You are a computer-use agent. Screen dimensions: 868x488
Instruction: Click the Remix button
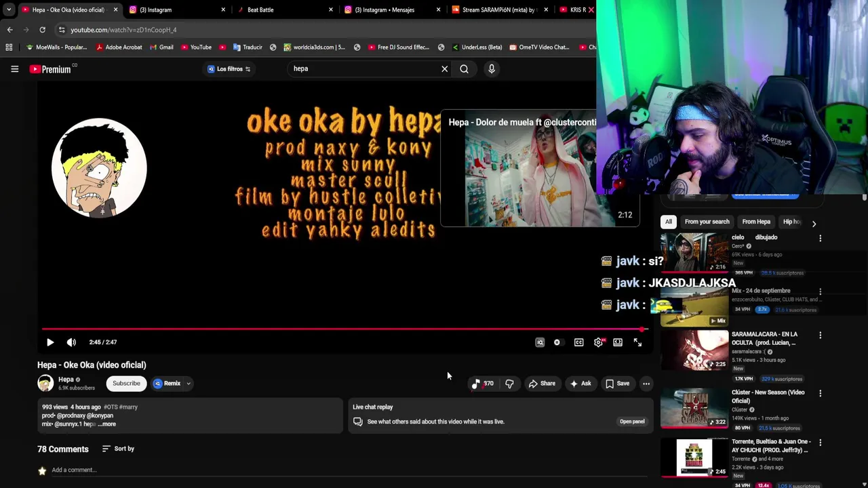[167, 384]
